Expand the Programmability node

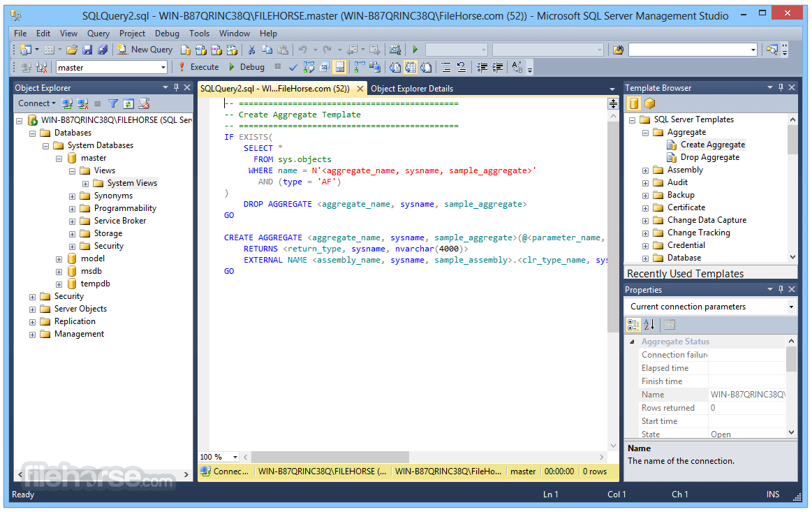(x=73, y=209)
